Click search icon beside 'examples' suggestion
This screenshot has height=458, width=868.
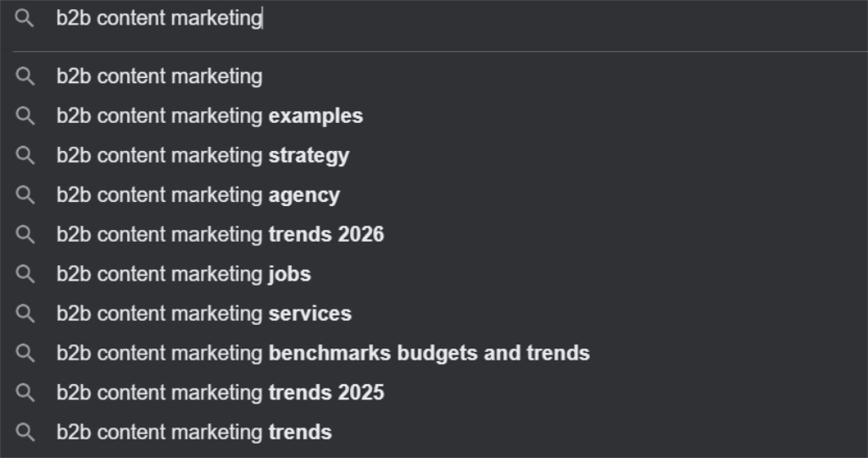(25, 116)
